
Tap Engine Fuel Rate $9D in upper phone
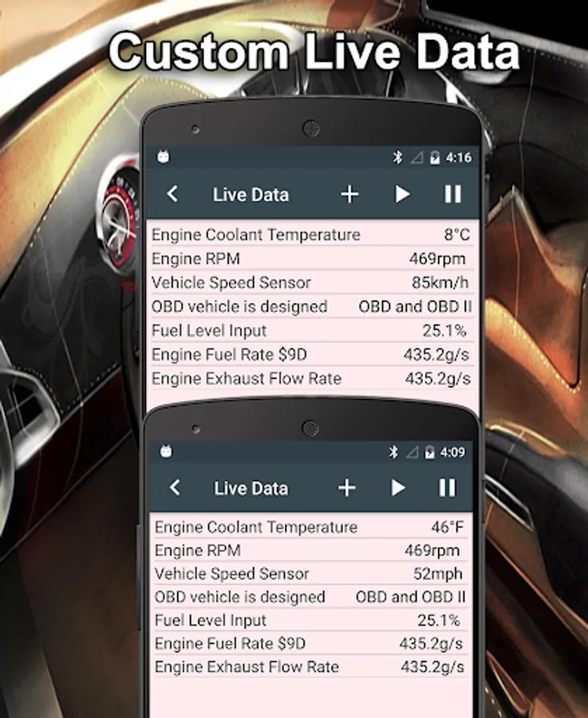tap(312, 354)
